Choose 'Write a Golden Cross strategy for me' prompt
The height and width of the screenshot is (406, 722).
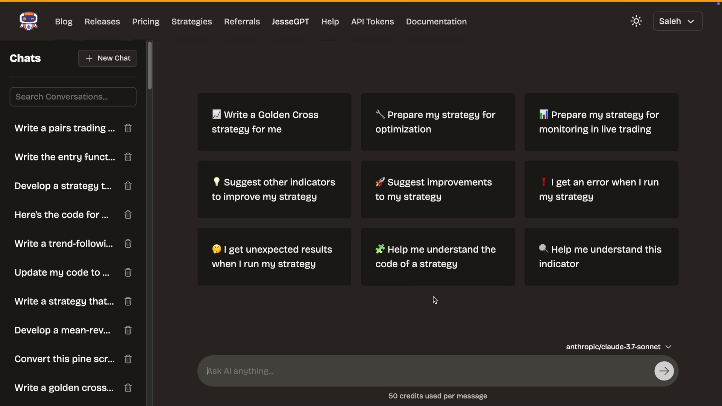(x=274, y=122)
